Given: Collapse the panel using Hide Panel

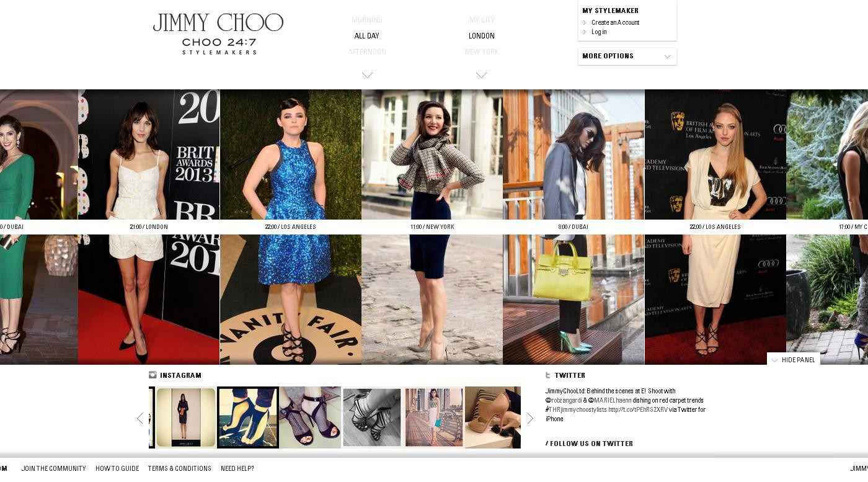Looking at the screenshot, I should click(x=794, y=360).
